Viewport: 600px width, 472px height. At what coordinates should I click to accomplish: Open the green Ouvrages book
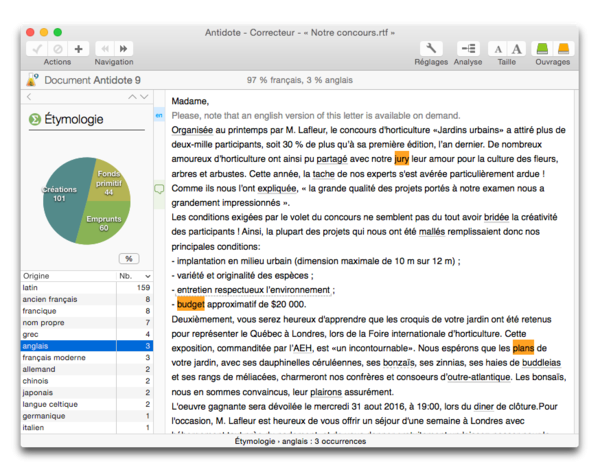542,49
